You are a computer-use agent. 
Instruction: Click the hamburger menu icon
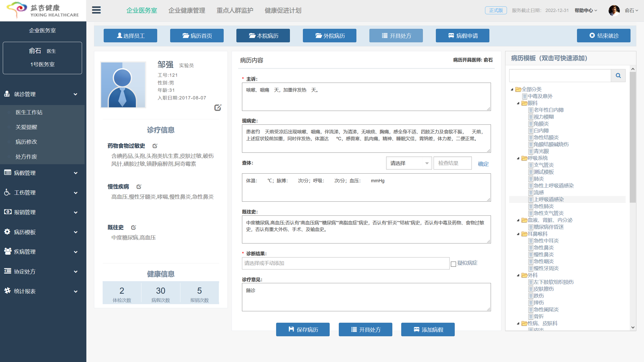click(x=96, y=10)
